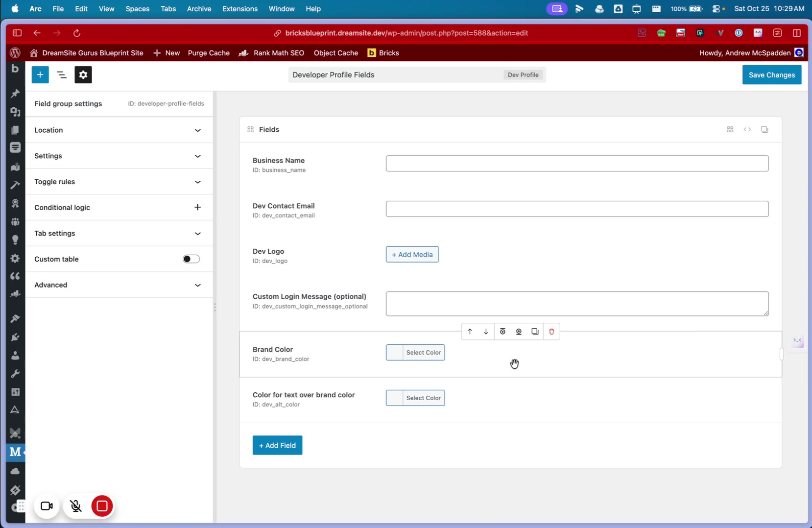
Task: Open the settings gear panel icon
Action: [83, 75]
